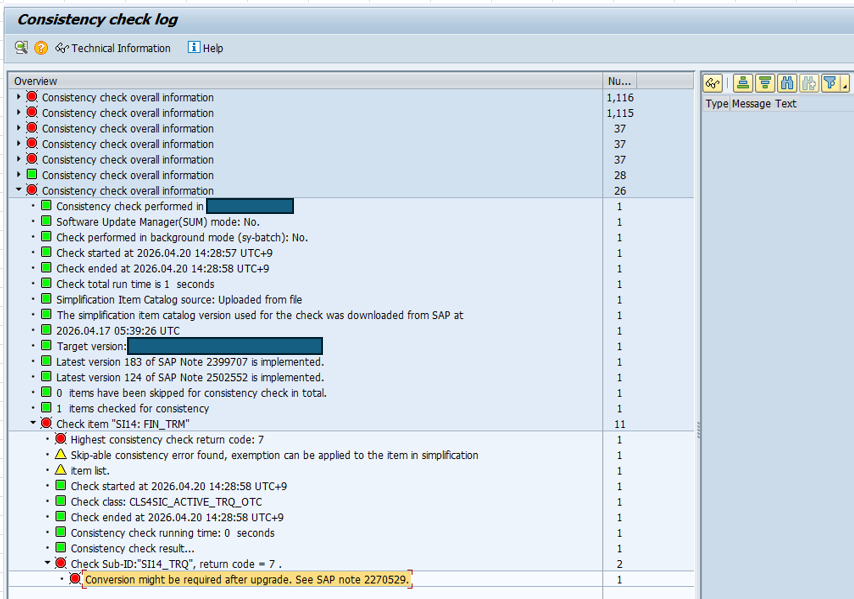Image resolution: width=854 pixels, height=599 pixels.
Task: Click red icon beside Highest consistency check return code
Action: click(x=60, y=439)
